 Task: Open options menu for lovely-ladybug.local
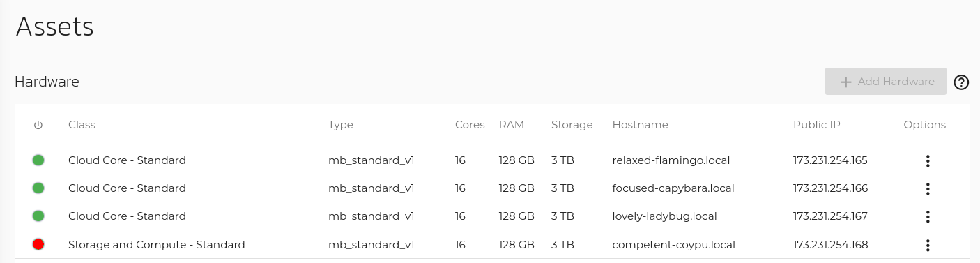point(928,217)
